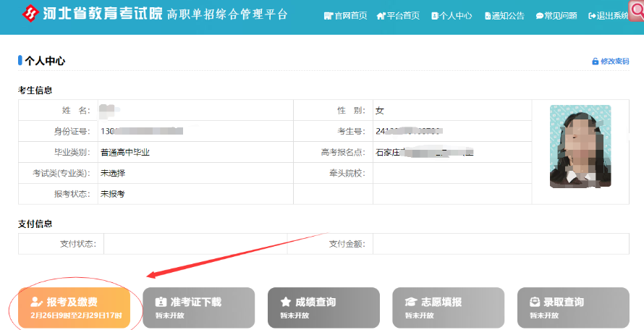Open the 官网首页 menu item

[x=346, y=16]
